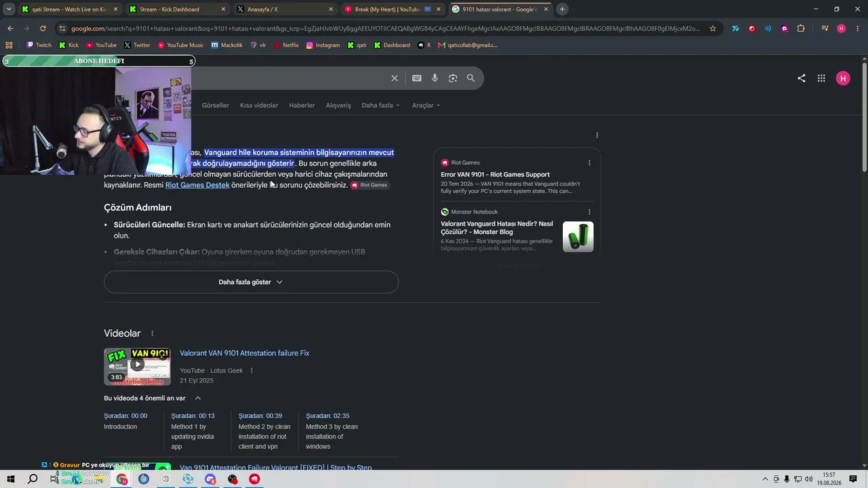Open Windows taskbar search

tap(33, 479)
